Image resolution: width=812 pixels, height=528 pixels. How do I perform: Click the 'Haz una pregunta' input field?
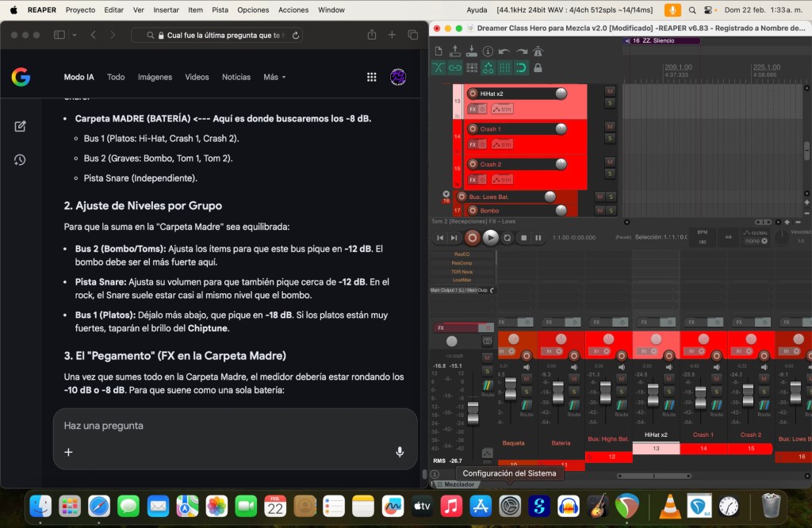pos(230,426)
